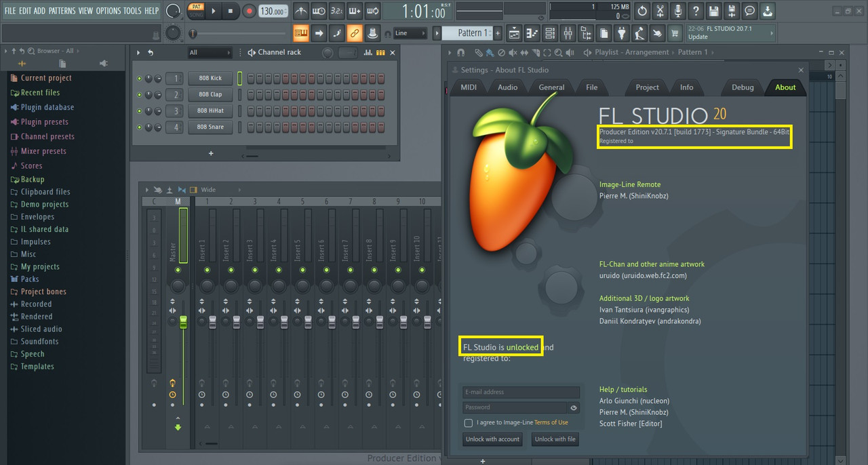Check I agree to Image-Line Terms checkbox

[x=468, y=423]
